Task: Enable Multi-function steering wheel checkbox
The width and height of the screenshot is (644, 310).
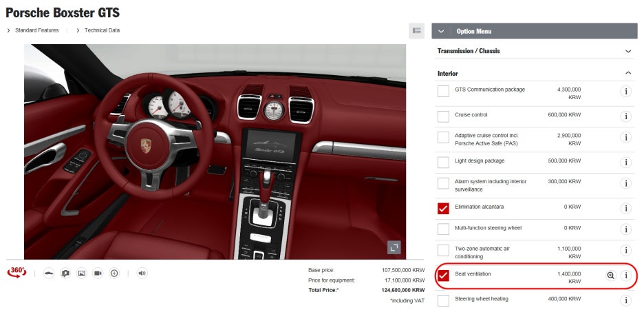Action: [x=443, y=229]
